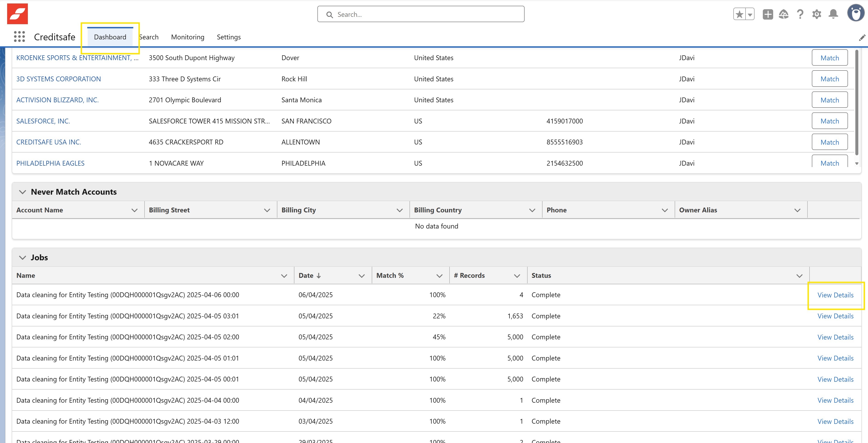Open the Notifications bell icon
The height and width of the screenshot is (443, 868).
(x=833, y=15)
